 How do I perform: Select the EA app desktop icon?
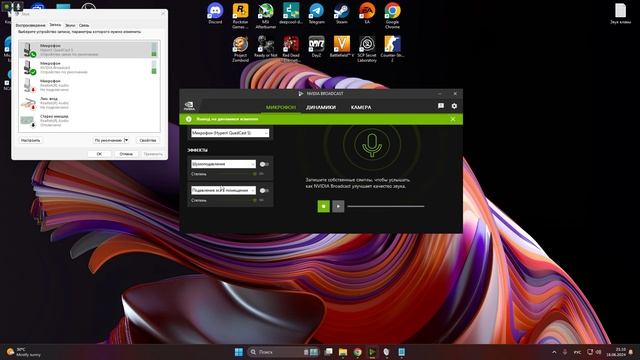(367, 14)
